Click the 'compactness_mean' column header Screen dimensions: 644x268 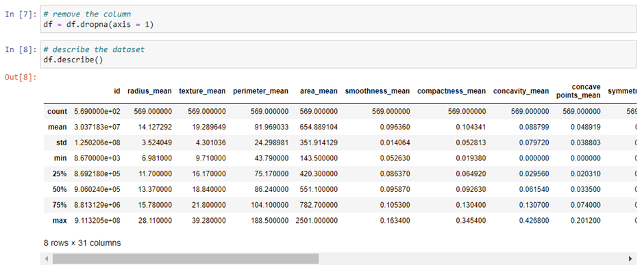451,91
